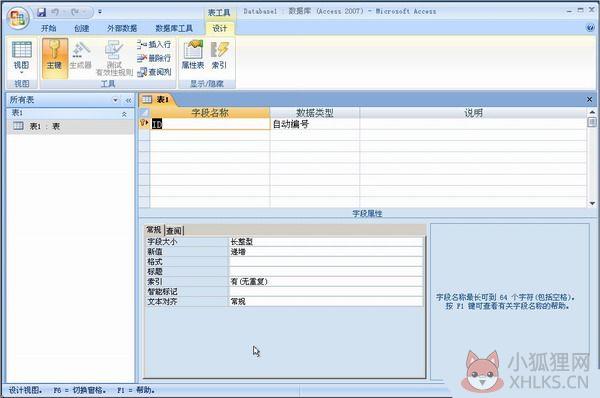Click the select-all corner of the grid

pos(144,113)
